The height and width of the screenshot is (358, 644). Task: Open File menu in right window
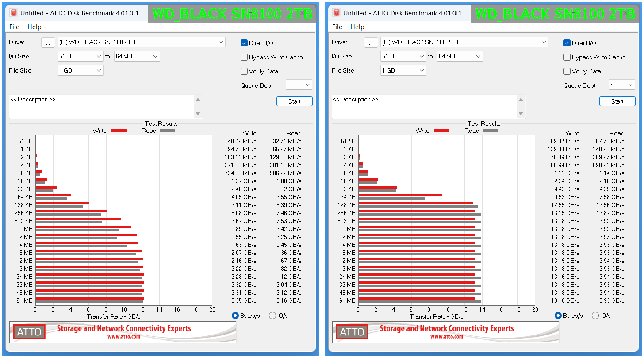(x=337, y=27)
